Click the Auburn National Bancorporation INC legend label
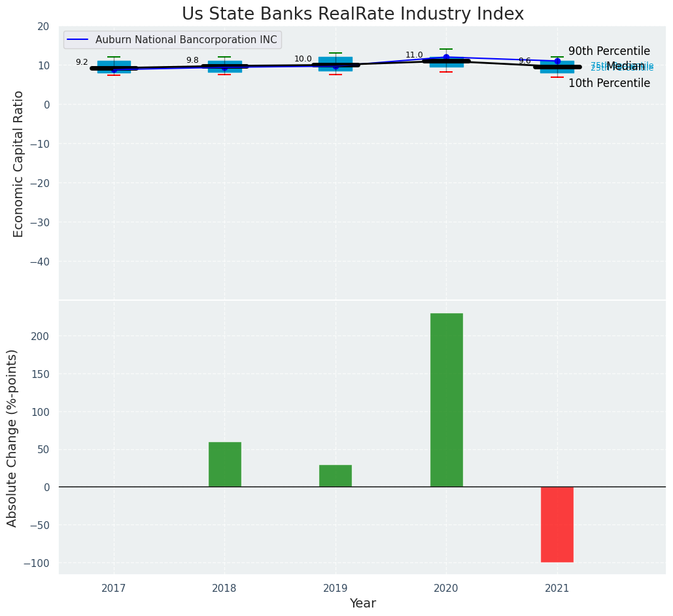This screenshot has width=673, height=616. [x=186, y=40]
